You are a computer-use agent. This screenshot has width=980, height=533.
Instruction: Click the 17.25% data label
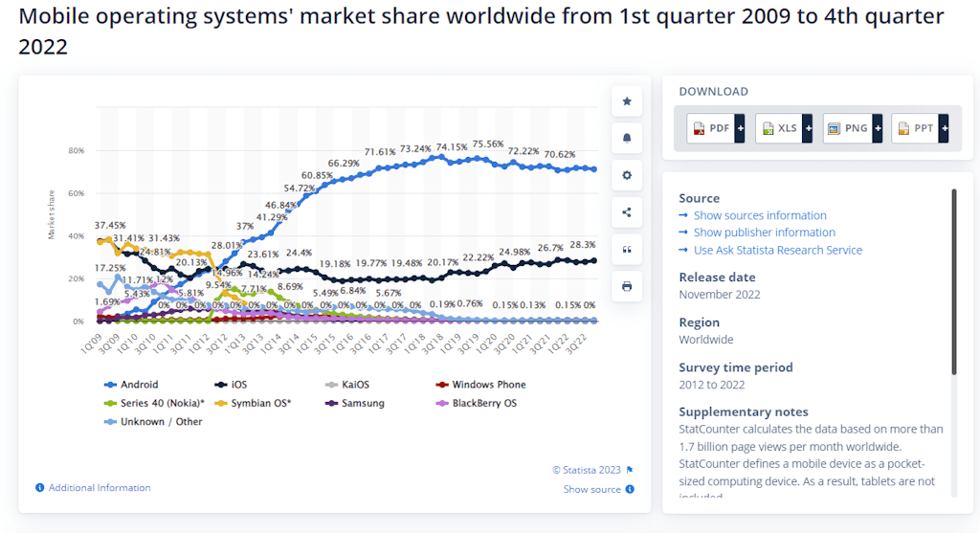pyautogui.click(x=110, y=267)
